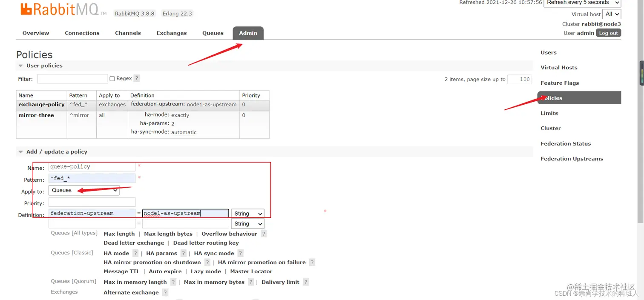644x300 pixels.
Task: Click the RabbitMQ logo
Action: click(63, 10)
